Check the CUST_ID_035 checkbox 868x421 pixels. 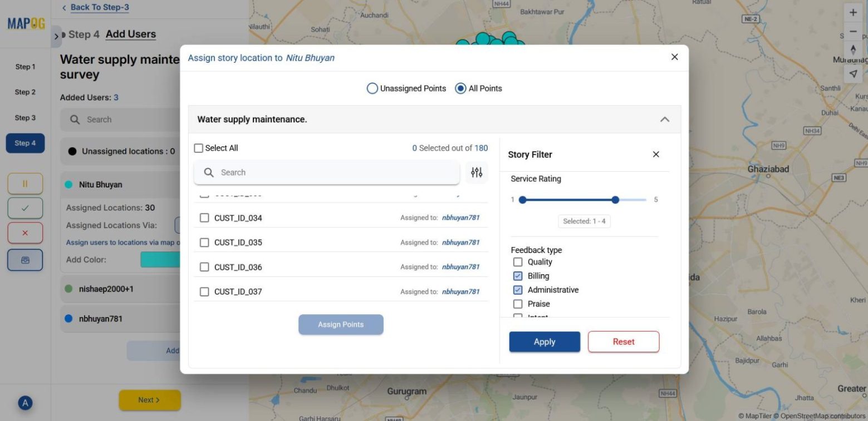pos(204,242)
